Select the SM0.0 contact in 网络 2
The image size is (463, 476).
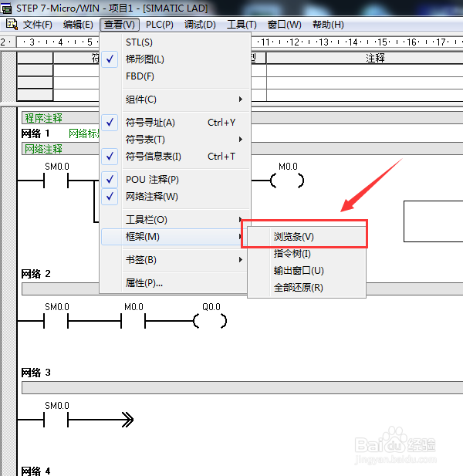[x=56, y=321]
